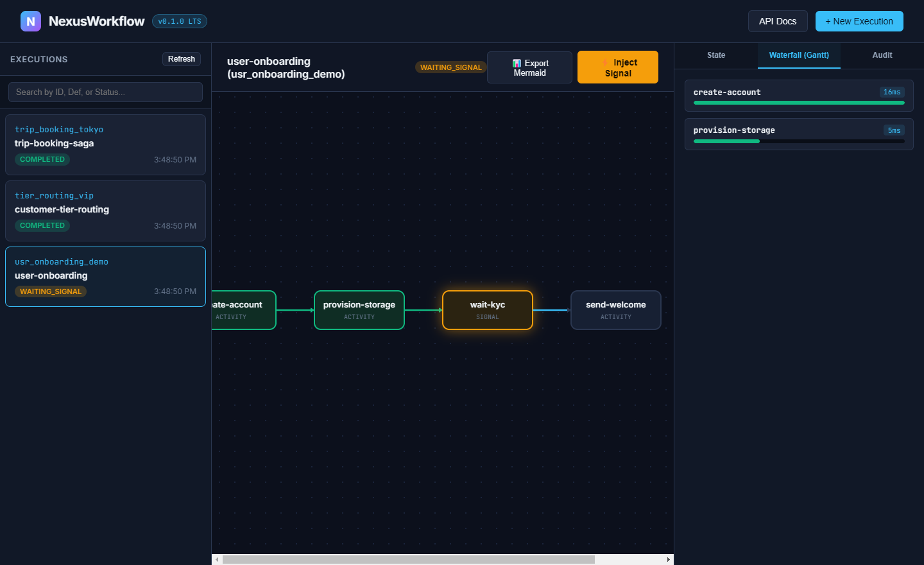Select the partially visible create-account node

tap(244, 310)
